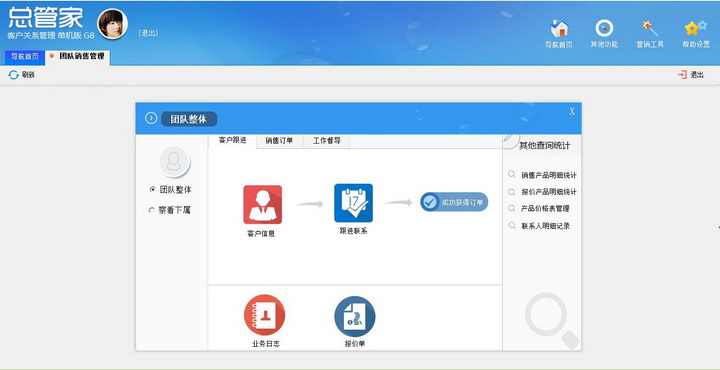Screen dimensions: 720x370
Task: Click the refresh arrows icon in toolbar
Action: 14,75
